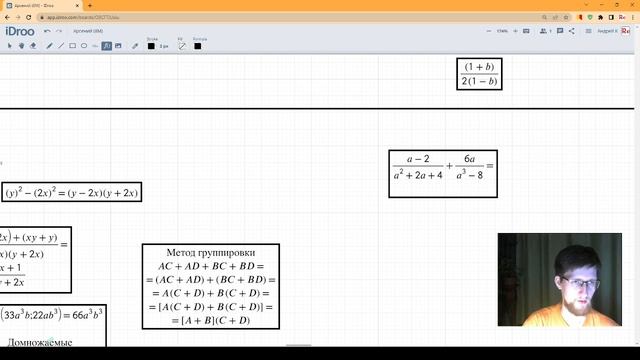Select the text tool
Screen dimensions: 640x360
tap(95, 46)
